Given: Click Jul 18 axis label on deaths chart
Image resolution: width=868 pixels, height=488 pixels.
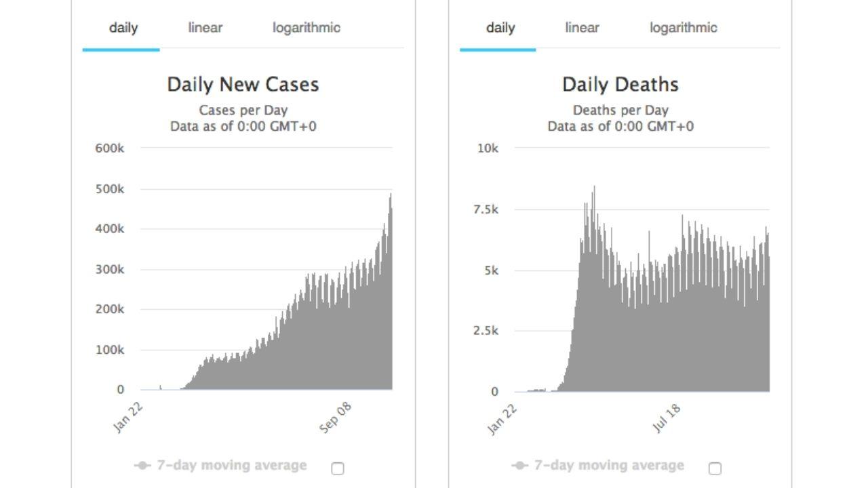Looking at the screenshot, I should click(x=667, y=418).
